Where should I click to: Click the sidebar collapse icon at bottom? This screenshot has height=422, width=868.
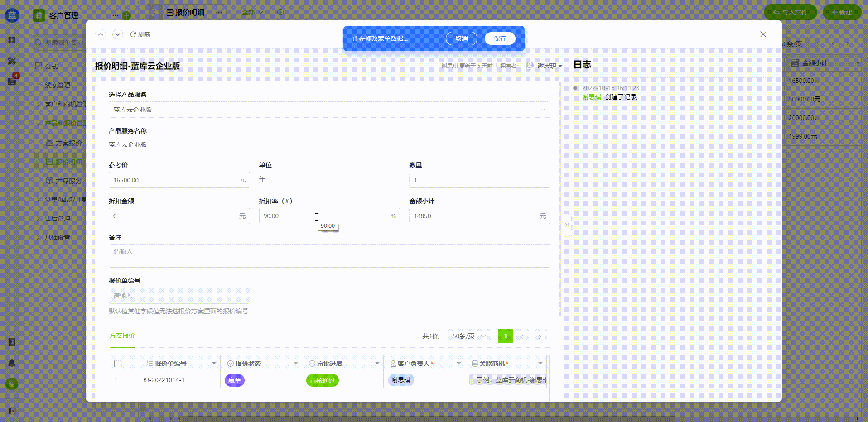click(x=12, y=411)
